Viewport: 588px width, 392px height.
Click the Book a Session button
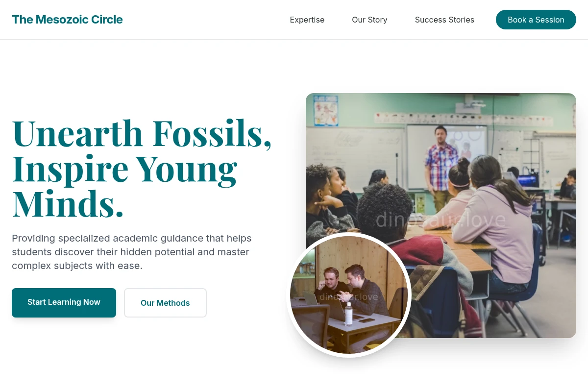(536, 20)
